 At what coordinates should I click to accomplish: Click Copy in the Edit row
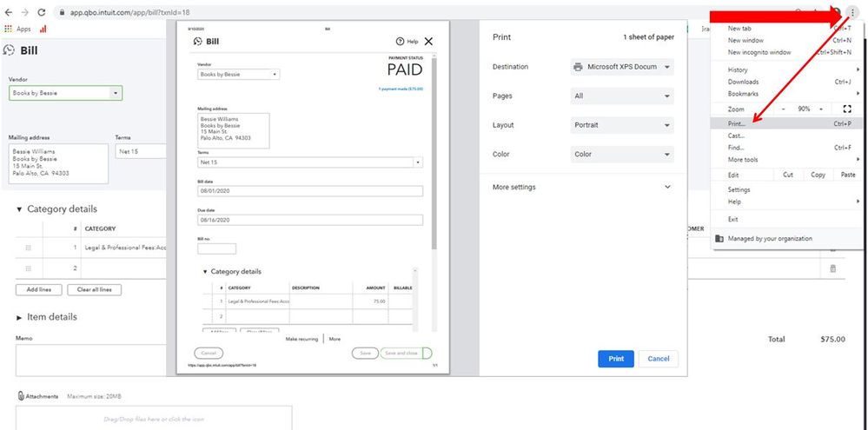point(818,175)
